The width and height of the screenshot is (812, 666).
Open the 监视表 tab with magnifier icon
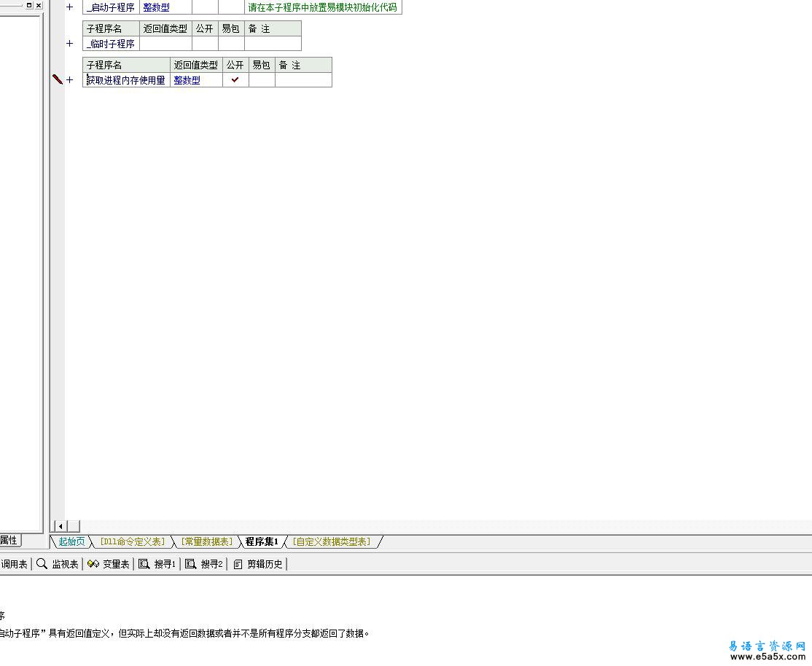(x=58, y=564)
